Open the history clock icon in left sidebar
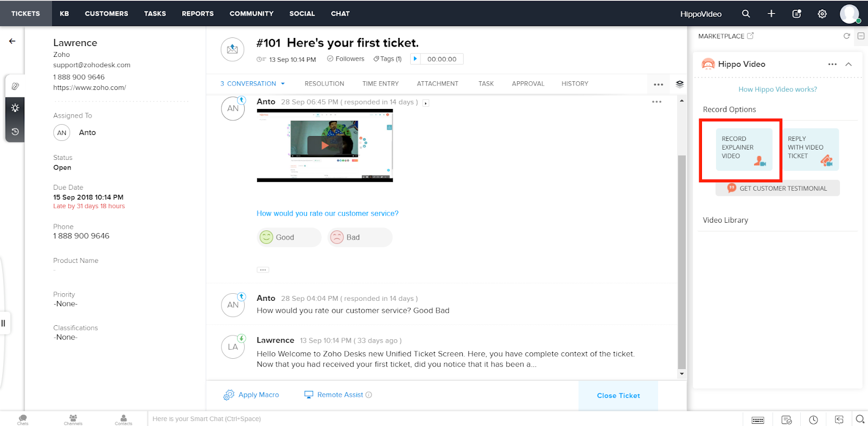This screenshot has height=426, width=868. tap(15, 132)
